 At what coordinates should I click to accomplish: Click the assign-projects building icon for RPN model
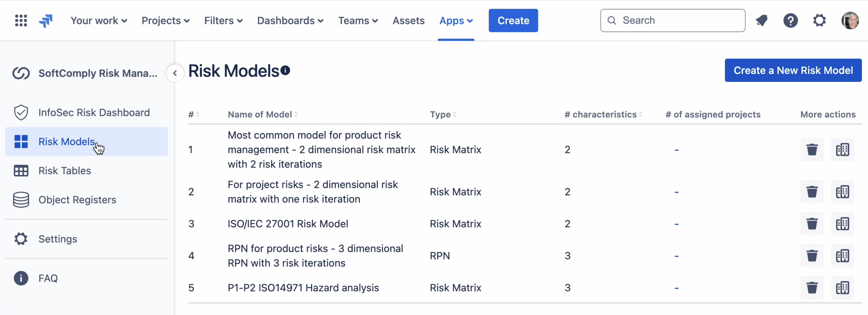click(843, 256)
